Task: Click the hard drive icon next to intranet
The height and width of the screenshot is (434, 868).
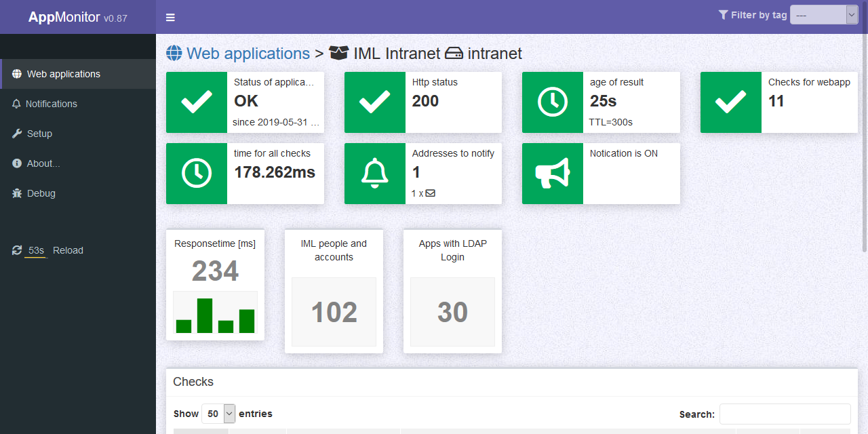Action: [454, 53]
